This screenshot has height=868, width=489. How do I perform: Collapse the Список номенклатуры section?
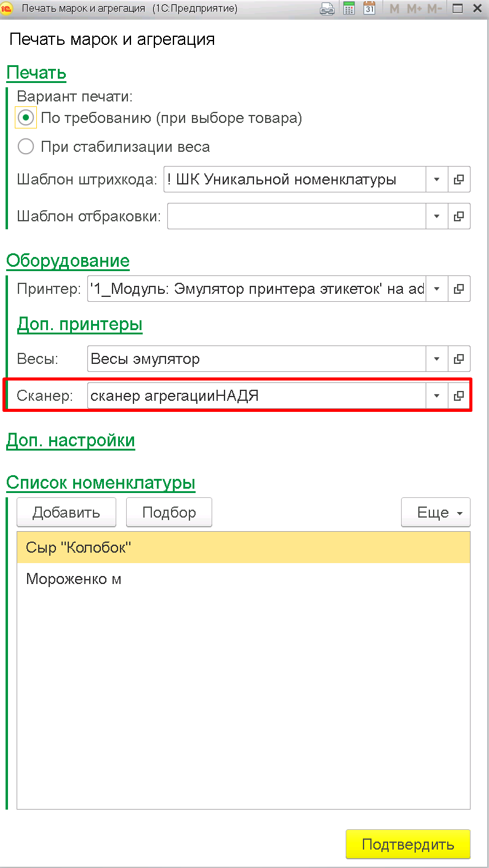(101, 483)
